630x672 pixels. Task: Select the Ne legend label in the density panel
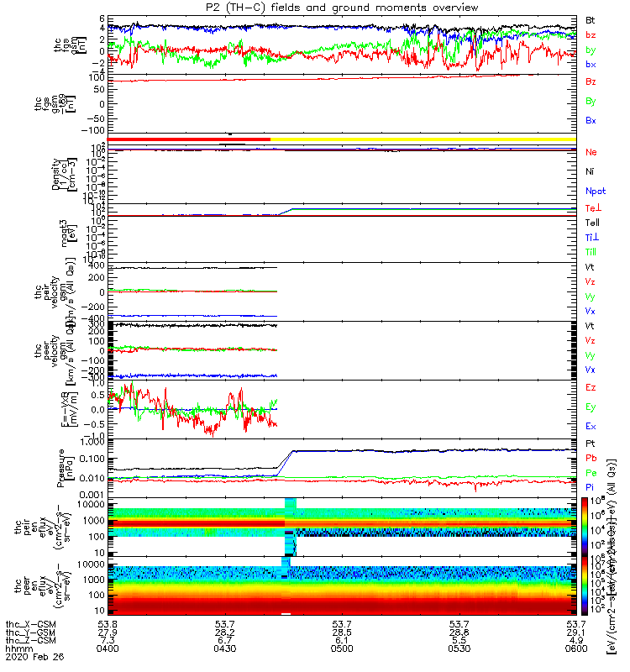pyautogui.click(x=591, y=152)
